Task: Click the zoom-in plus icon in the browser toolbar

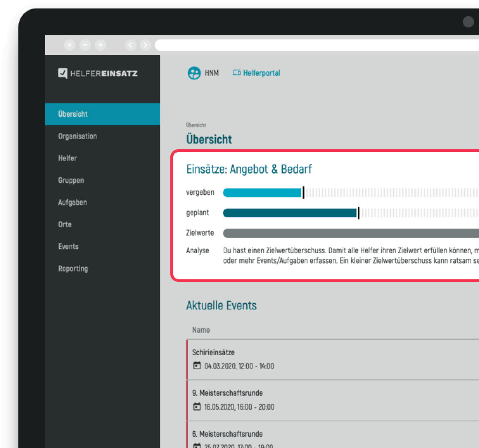Action: click(x=100, y=44)
